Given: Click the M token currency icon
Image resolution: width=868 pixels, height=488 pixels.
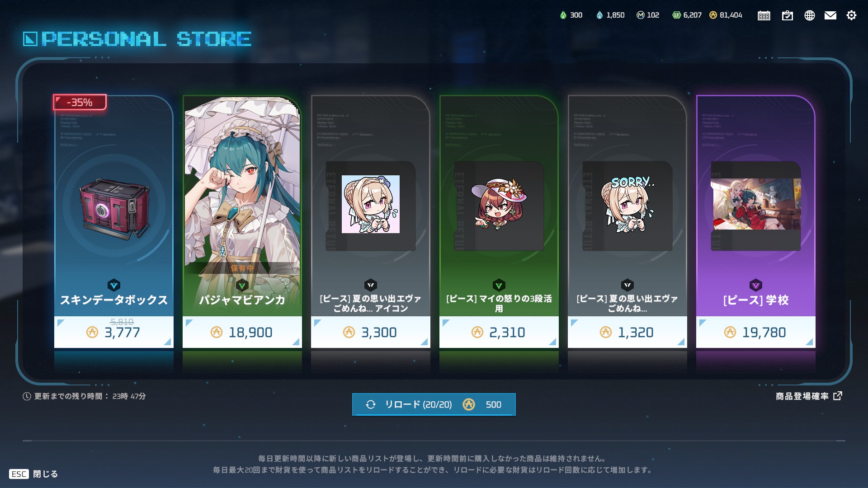Looking at the screenshot, I should coord(640,15).
